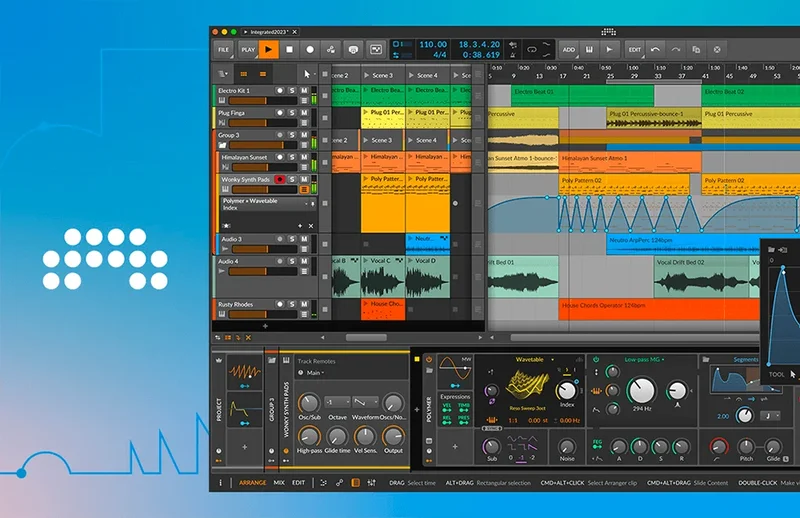Open the Polymer device folder icon
The width and height of the screenshot is (800, 518).
(429, 371)
